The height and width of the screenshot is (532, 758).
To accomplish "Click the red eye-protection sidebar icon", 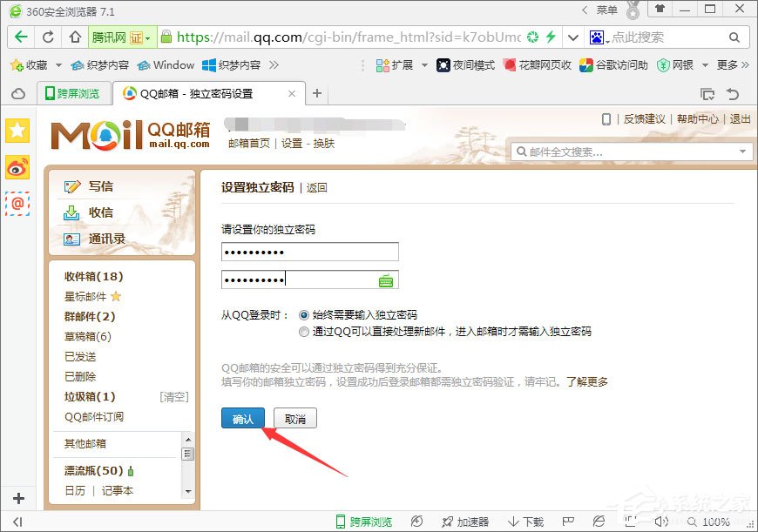I will [16, 167].
